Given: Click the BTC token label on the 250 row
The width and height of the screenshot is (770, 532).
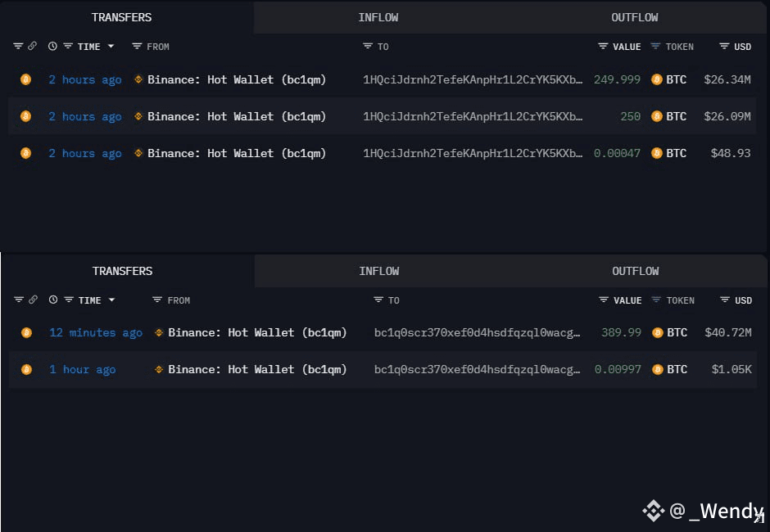Looking at the screenshot, I should 676,117.
